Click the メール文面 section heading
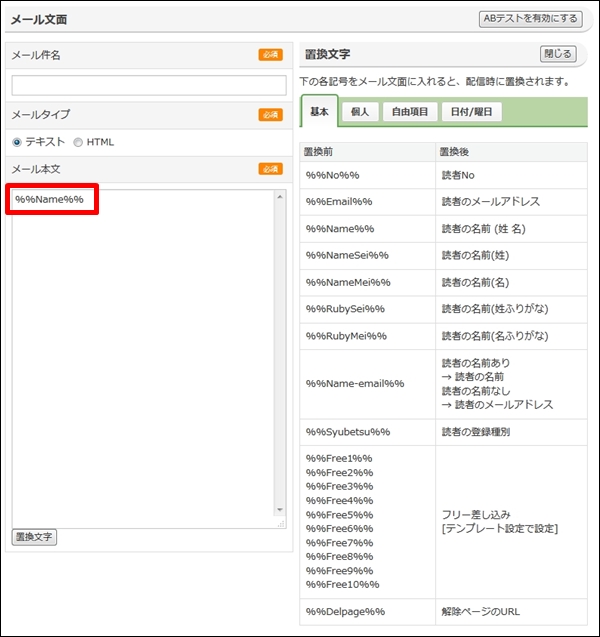 coord(39,20)
